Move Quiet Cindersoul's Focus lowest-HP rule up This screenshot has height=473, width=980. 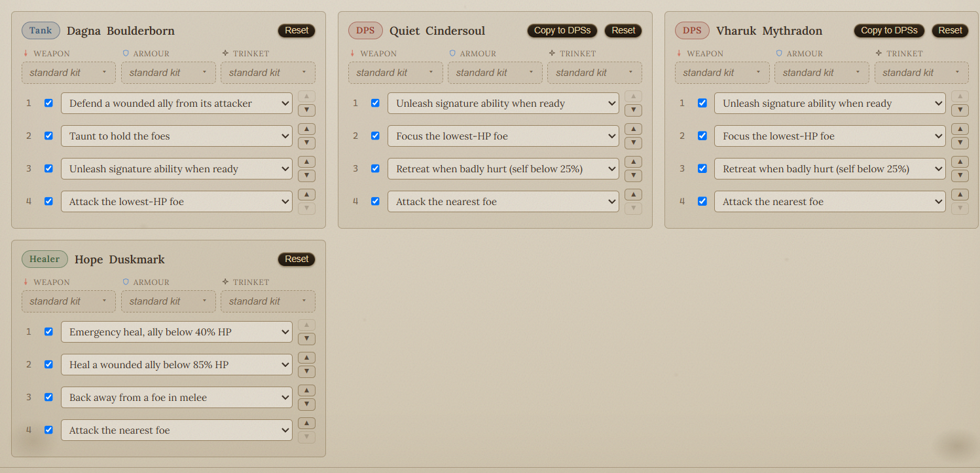pos(633,129)
